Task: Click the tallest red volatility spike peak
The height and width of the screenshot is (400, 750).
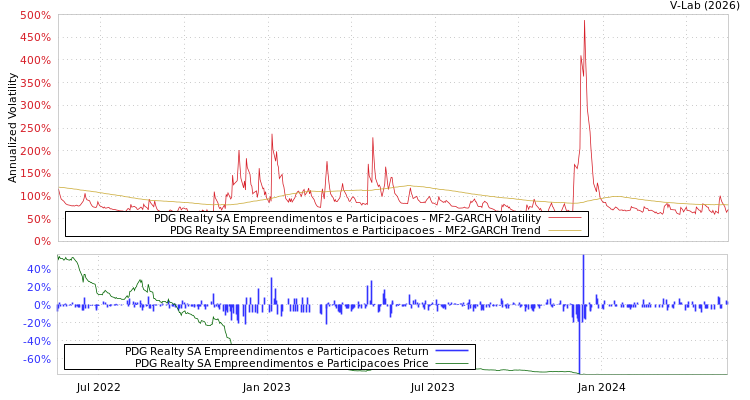Action: [584, 22]
